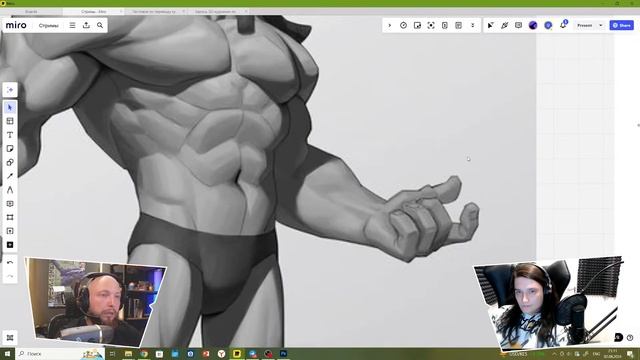Open the Windows notification center
This screenshot has width=640, height=360.
[x=630, y=354]
